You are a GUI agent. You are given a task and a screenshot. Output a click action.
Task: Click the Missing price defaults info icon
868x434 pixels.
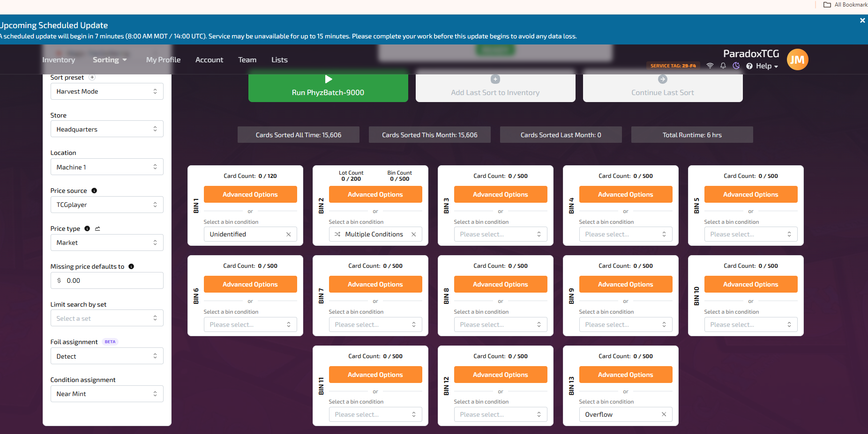pos(131,266)
